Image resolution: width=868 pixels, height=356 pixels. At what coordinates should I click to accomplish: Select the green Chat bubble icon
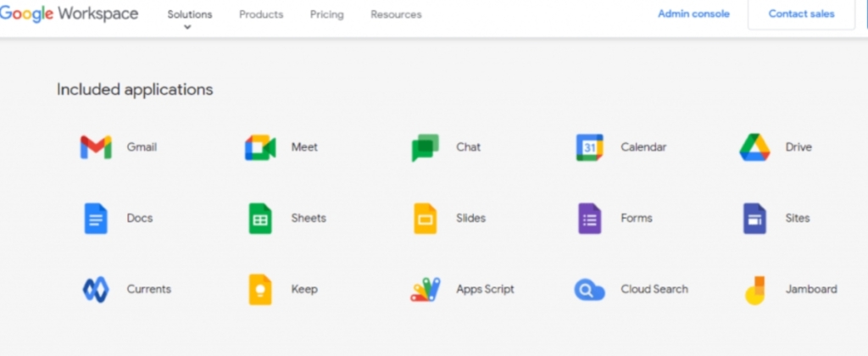click(425, 147)
